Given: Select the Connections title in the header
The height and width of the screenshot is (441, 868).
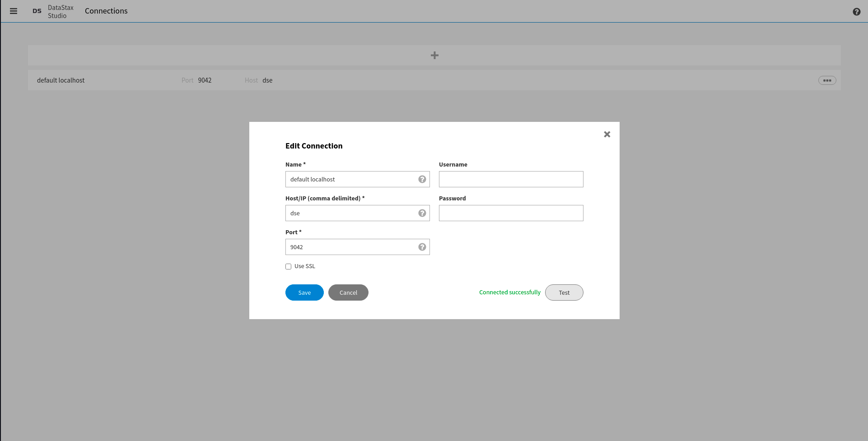Looking at the screenshot, I should 106,11.
